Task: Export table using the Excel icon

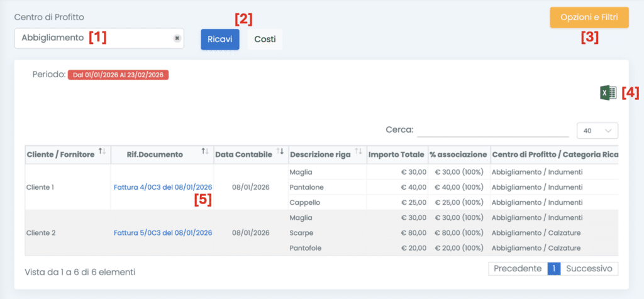Action: 608,93
